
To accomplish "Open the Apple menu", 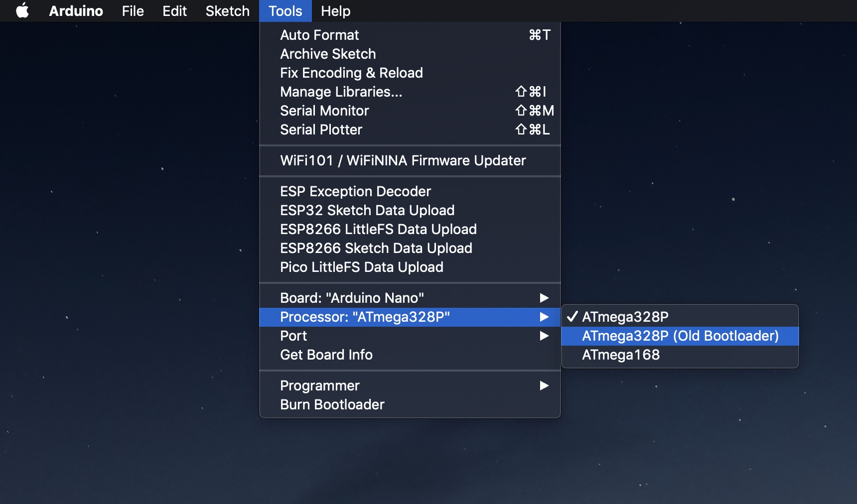I will pyautogui.click(x=22, y=10).
